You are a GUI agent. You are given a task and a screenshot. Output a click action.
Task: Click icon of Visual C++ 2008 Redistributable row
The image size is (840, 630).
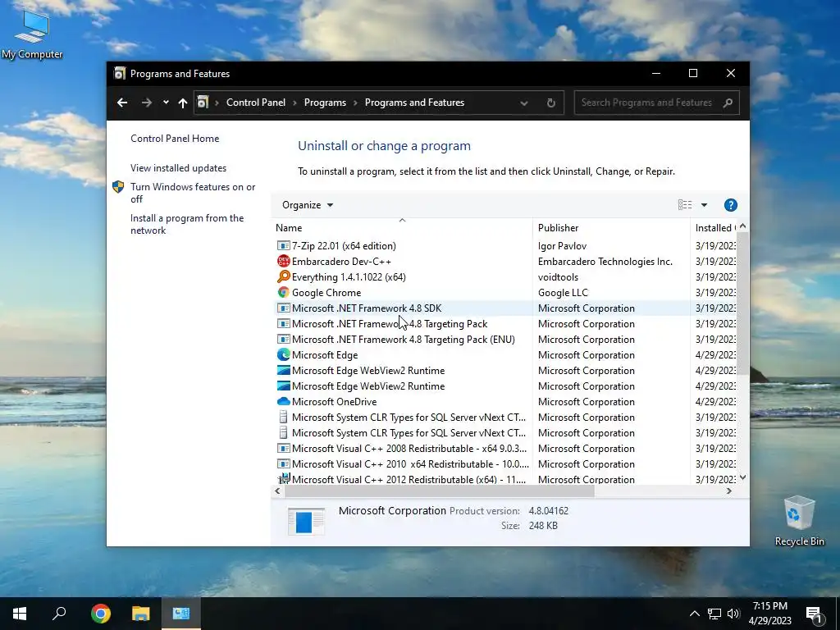(283, 449)
